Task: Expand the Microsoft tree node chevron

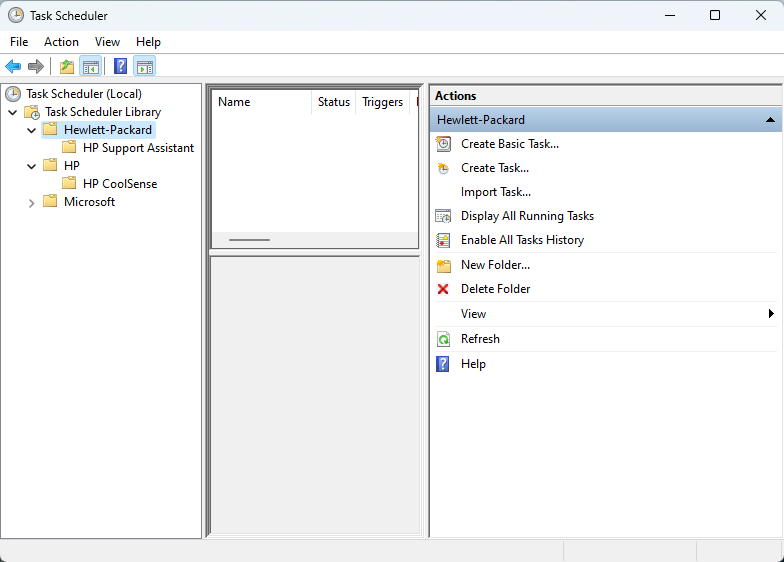Action: point(32,203)
